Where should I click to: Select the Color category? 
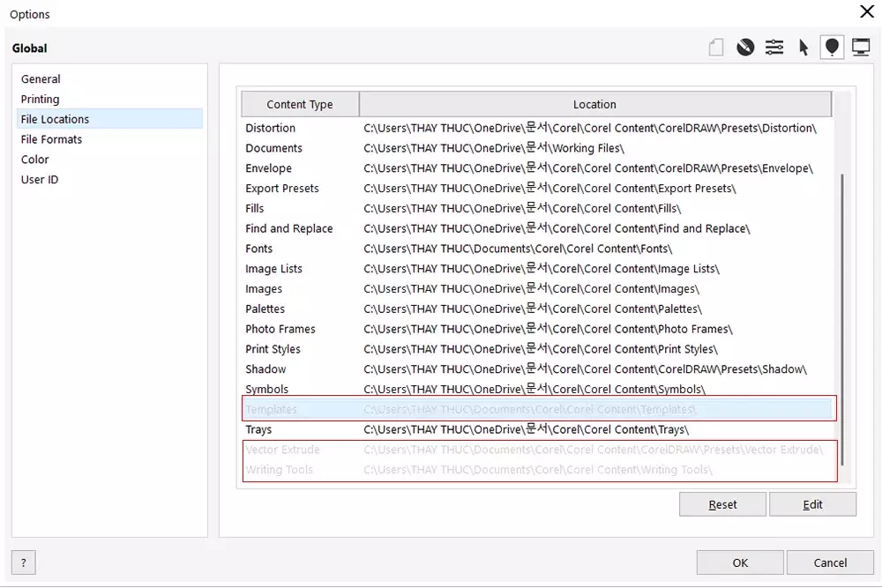click(x=35, y=160)
